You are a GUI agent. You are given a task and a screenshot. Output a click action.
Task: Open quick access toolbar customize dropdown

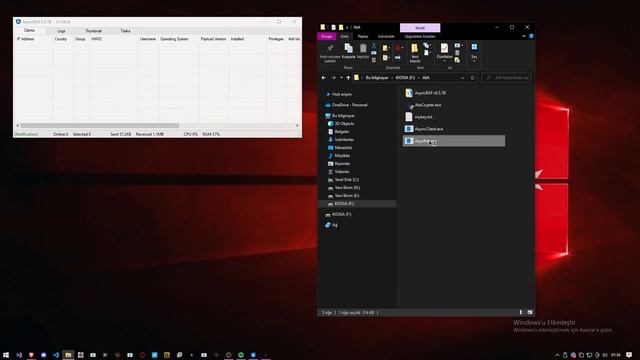pos(347,27)
